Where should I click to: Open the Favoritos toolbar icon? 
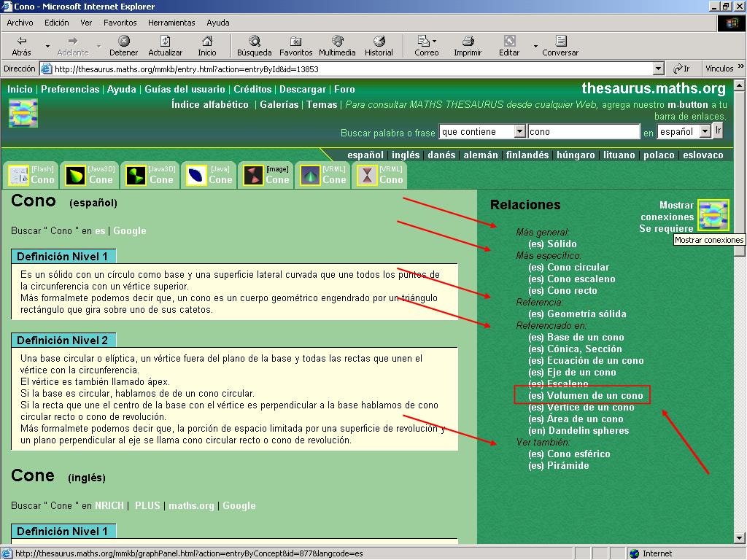click(295, 42)
